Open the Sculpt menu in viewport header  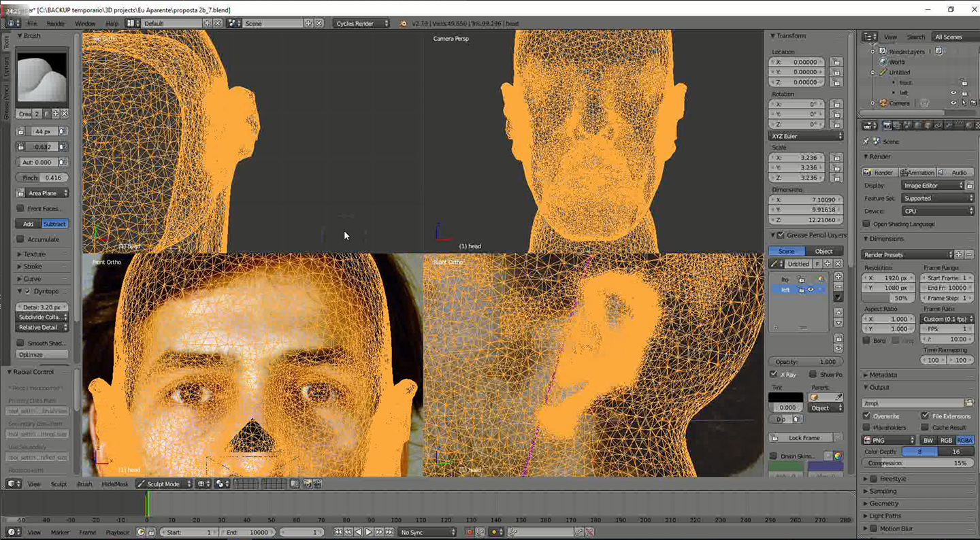pos(59,484)
